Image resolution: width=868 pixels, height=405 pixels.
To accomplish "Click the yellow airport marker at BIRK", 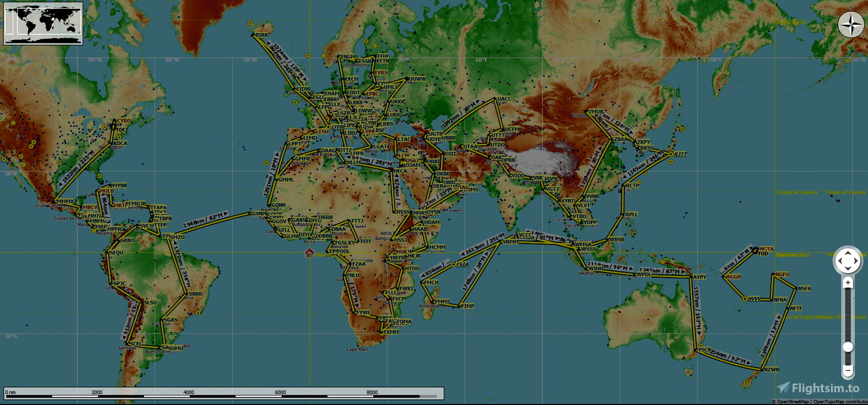I will coord(249,24).
